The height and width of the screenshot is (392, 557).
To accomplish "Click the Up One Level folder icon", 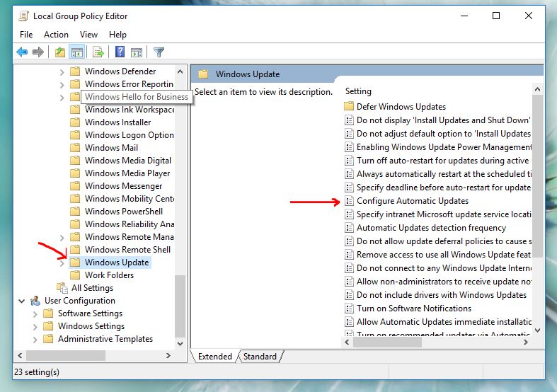I will tap(60, 52).
